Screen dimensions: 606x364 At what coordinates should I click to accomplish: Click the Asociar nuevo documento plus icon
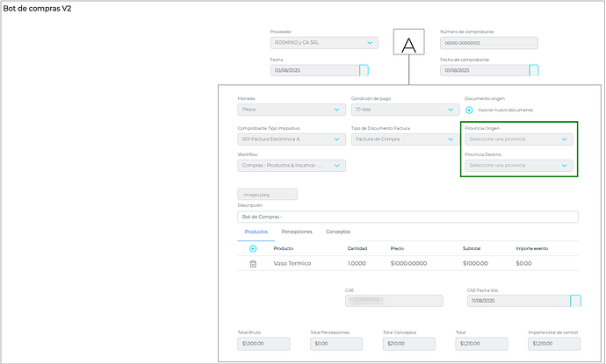(x=469, y=110)
